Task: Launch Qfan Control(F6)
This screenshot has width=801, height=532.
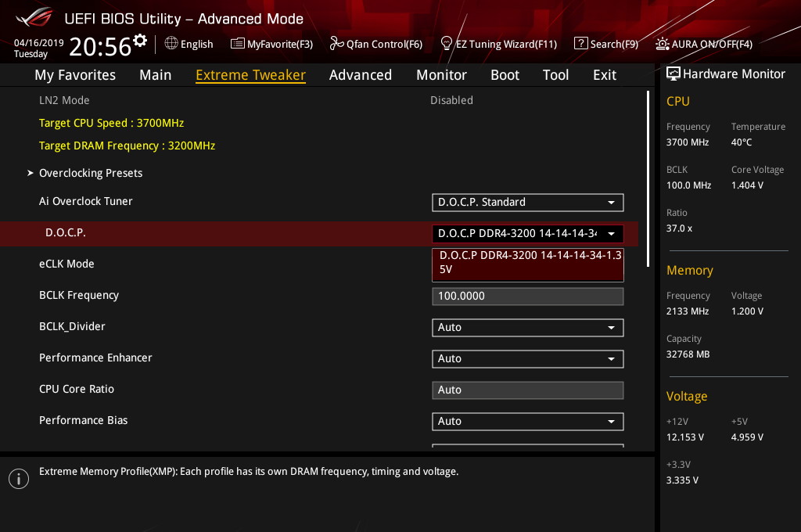Action: pyautogui.click(x=376, y=44)
